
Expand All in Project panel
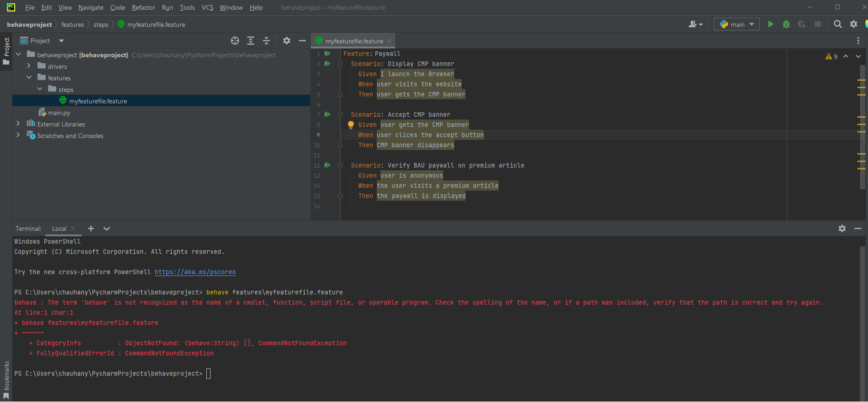click(x=251, y=41)
